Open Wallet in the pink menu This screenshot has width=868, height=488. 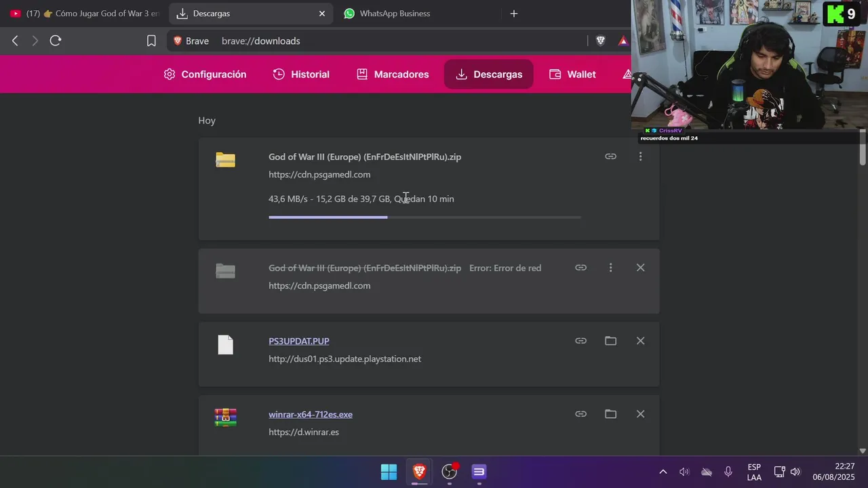click(572, 74)
